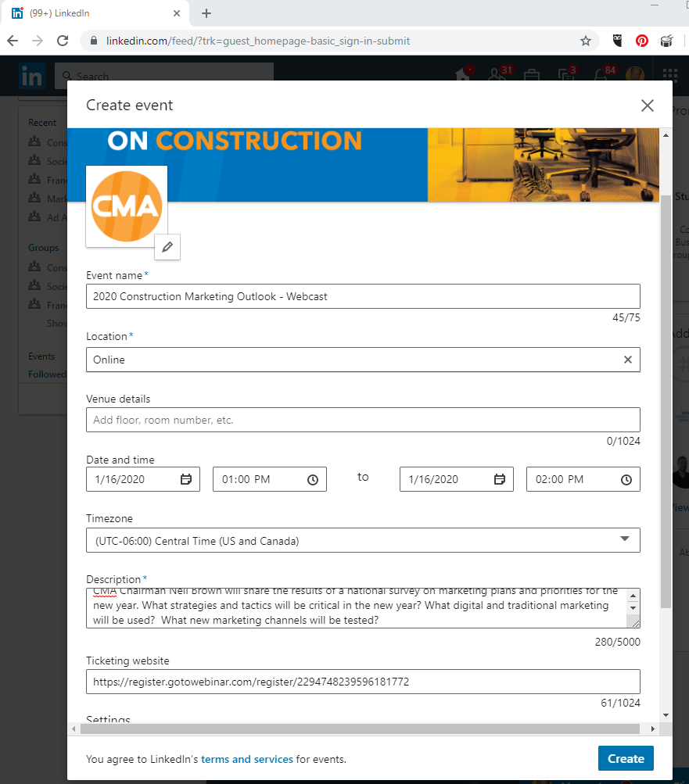Image resolution: width=689 pixels, height=784 pixels.
Task: Click the LinkedIn Home icon in header
Action: (x=463, y=74)
